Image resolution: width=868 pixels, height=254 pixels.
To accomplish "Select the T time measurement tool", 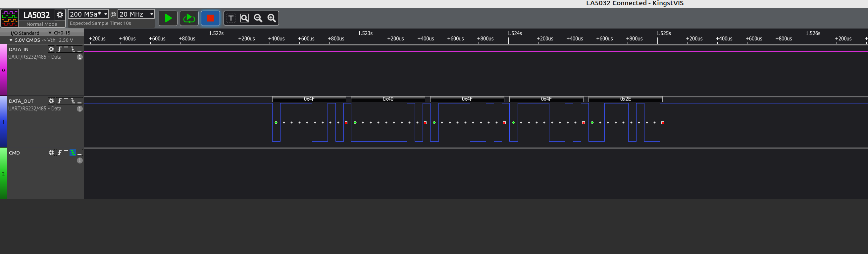I will 231,18.
